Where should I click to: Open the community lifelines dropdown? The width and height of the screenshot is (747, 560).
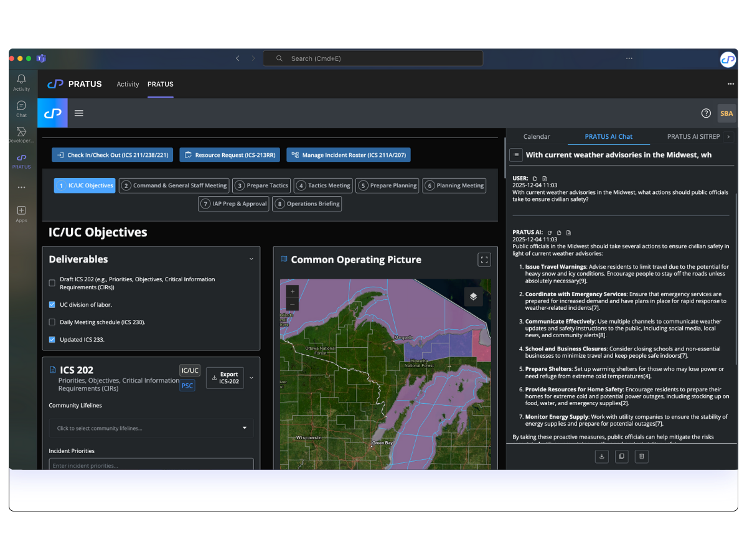[x=151, y=428]
